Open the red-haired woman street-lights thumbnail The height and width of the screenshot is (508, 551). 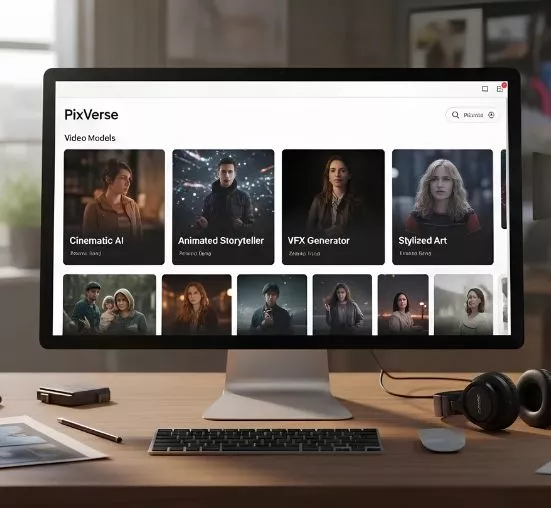click(x=197, y=305)
